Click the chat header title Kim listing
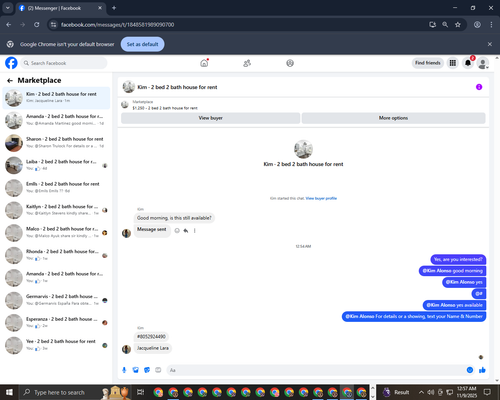Screen dimensions: 500x400 pos(177,87)
